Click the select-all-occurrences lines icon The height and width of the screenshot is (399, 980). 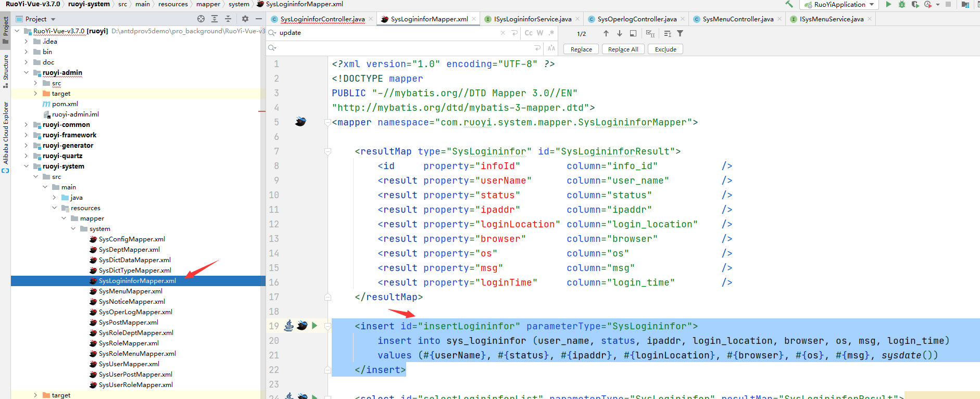(x=668, y=33)
